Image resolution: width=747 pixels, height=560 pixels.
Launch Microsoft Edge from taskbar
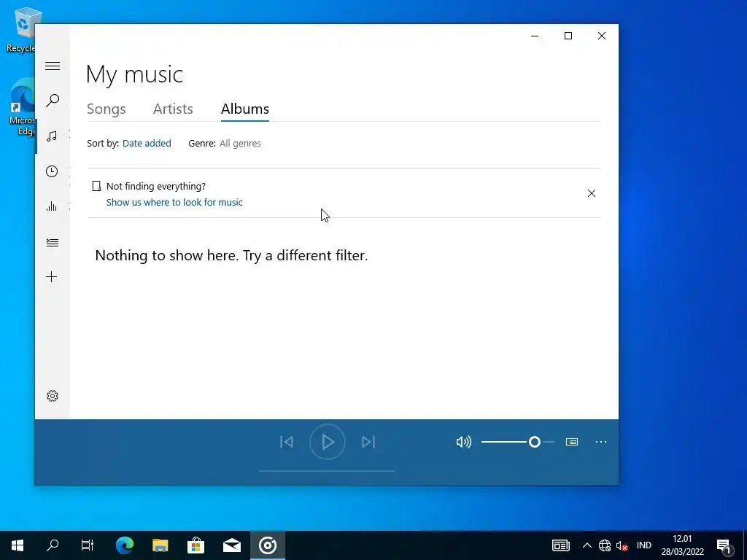[x=125, y=545]
